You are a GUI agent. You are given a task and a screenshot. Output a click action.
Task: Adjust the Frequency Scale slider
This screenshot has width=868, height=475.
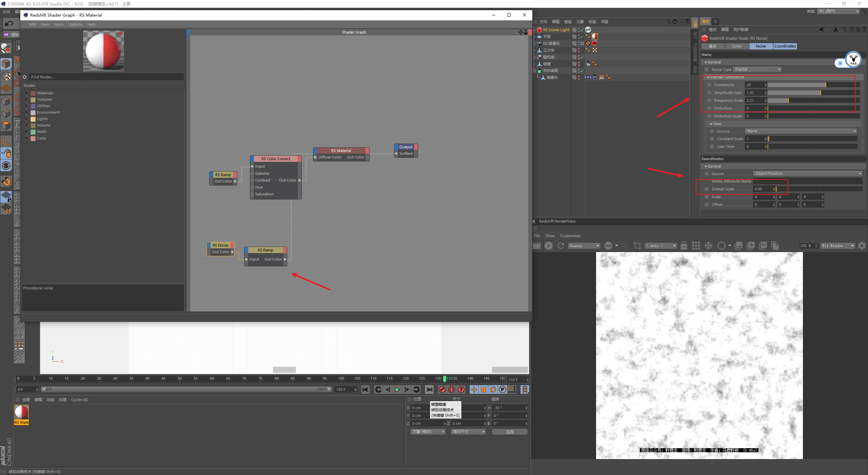pos(788,100)
